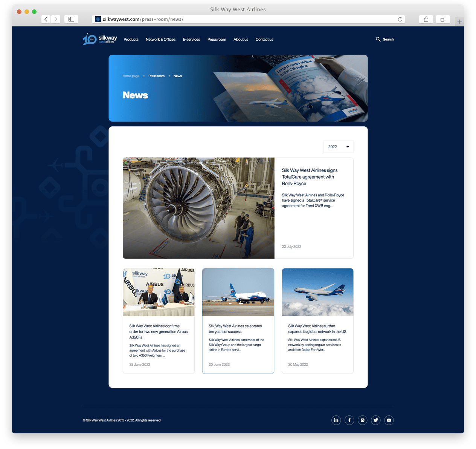This screenshot has width=476, height=449.
Task: Open the Rolls-Royce TotalCare agreement headline
Action: click(310, 177)
